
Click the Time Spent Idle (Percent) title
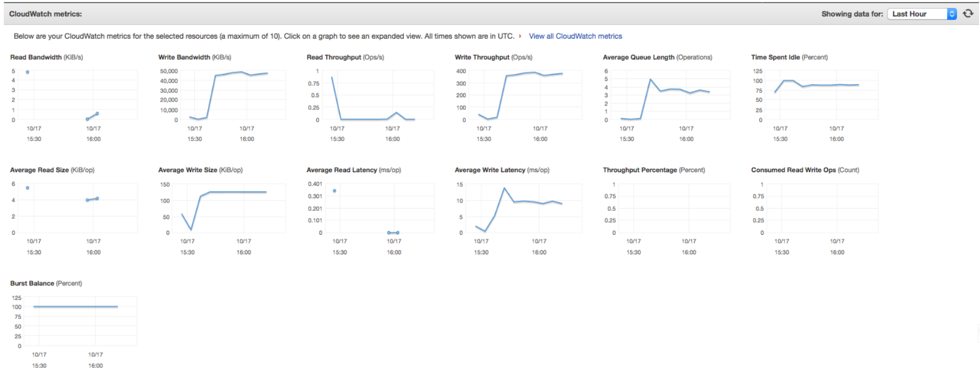[790, 57]
